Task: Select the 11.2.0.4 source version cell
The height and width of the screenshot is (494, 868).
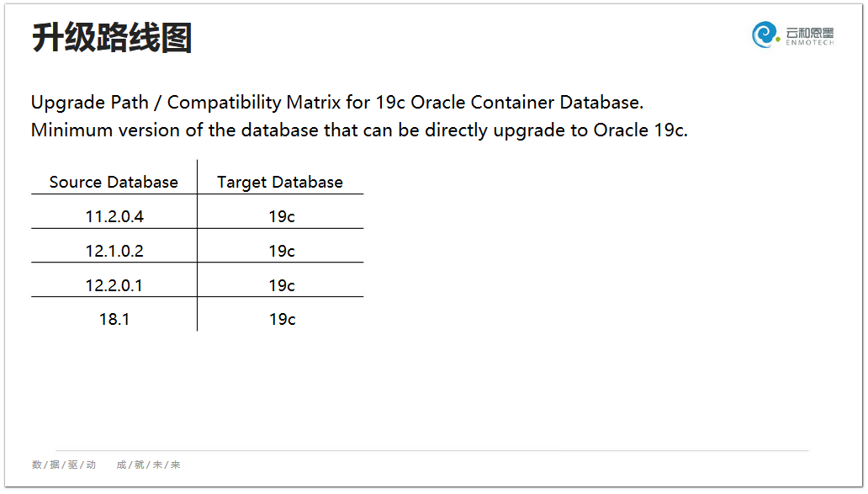Action: (114, 216)
